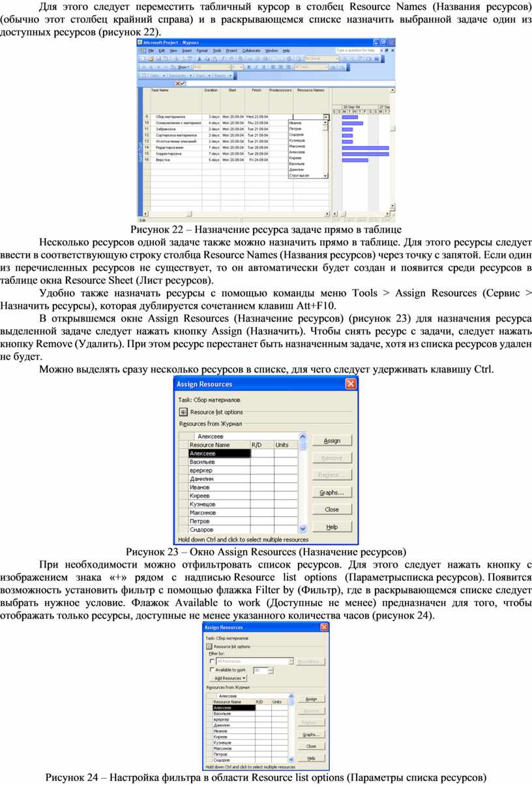Viewport: 532px width, 785px height.
Task: Enable the Filter by checkbox
Action: point(212,661)
